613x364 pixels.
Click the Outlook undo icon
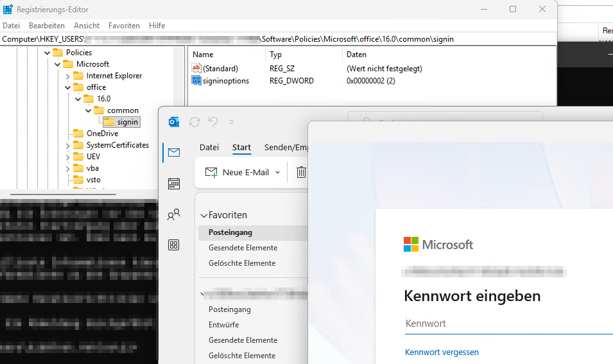[x=213, y=121]
